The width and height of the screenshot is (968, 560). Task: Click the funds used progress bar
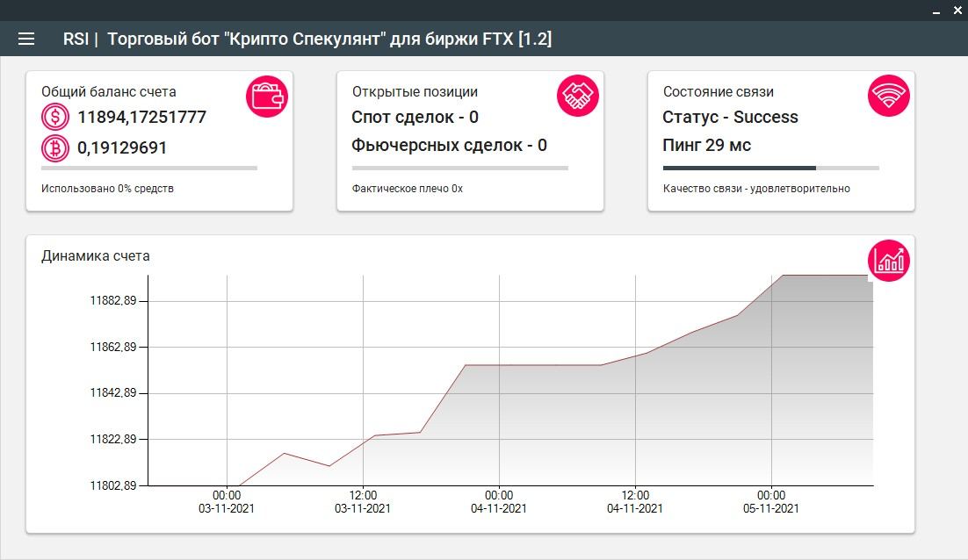(148, 168)
